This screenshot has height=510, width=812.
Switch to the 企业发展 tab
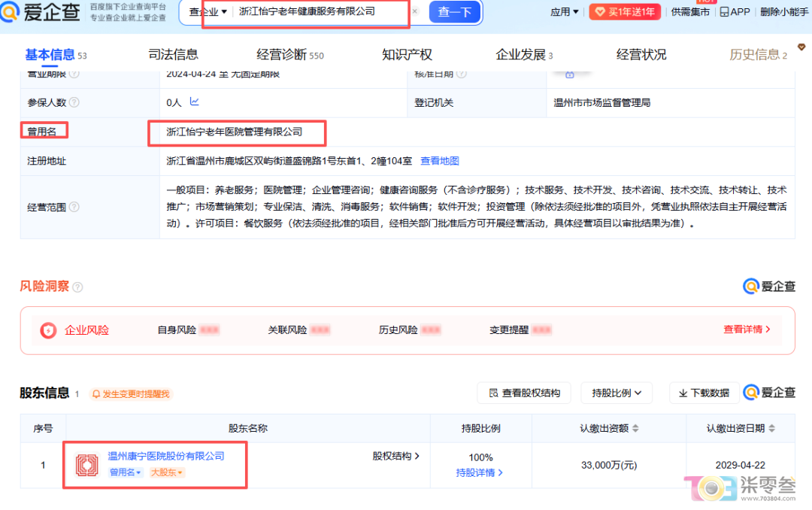(524, 54)
